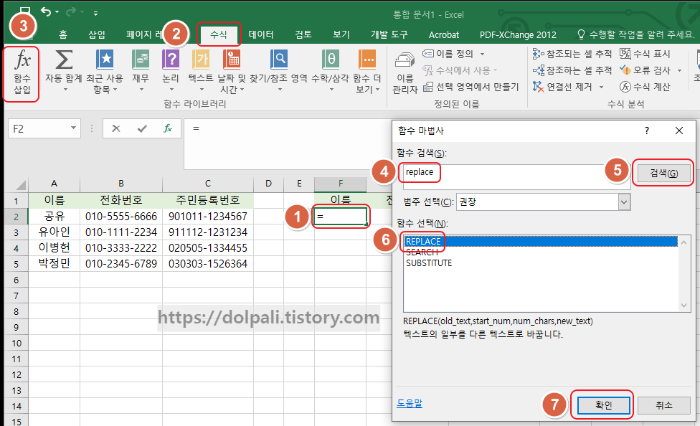Open the Financial functions library
Viewport: 700px width, 426px height.
[141, 71]
